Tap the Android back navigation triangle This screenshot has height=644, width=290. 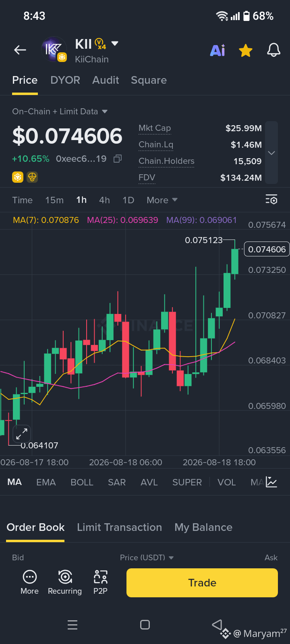point(217,625)
